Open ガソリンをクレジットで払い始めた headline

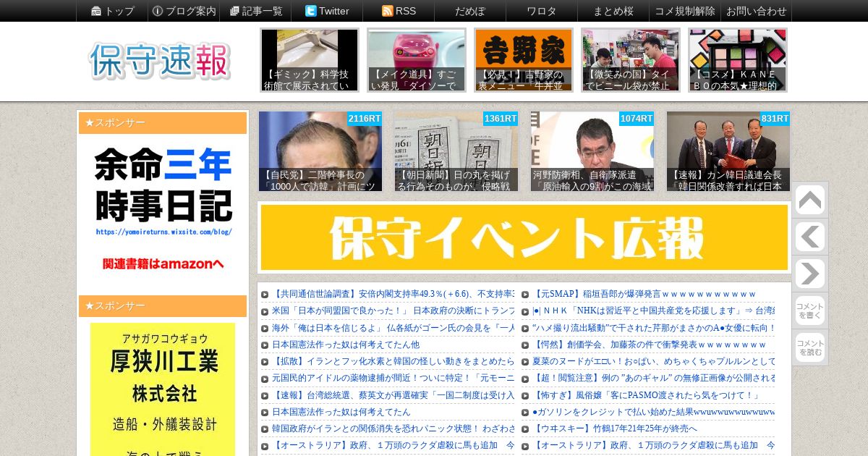coord(654,412)
